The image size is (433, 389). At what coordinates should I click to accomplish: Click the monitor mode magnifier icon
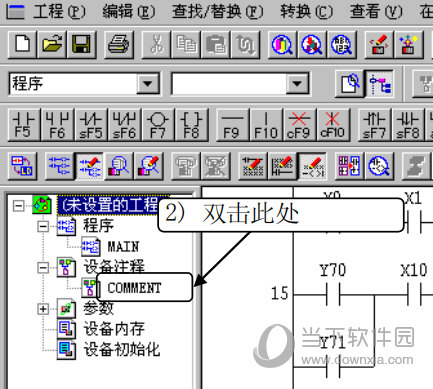coord(119,166)
